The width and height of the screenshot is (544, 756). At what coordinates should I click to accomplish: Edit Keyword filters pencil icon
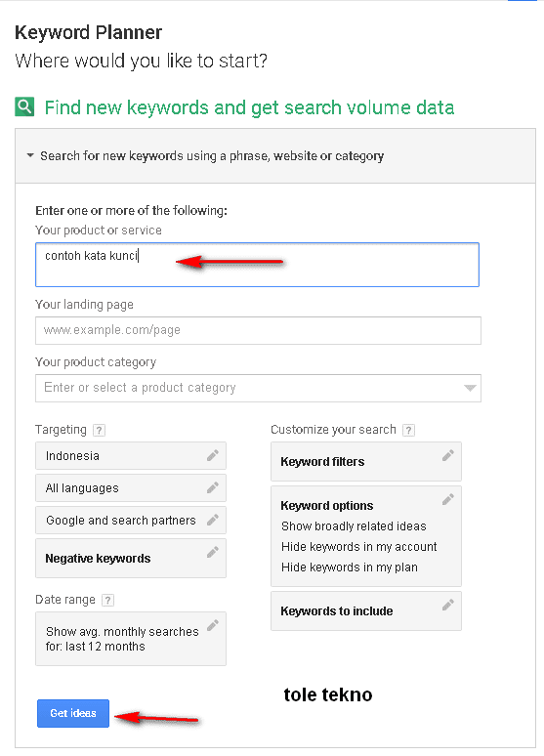(448, 455)
